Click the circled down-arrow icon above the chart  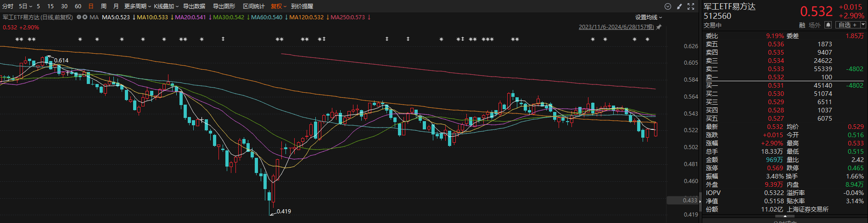668,6
